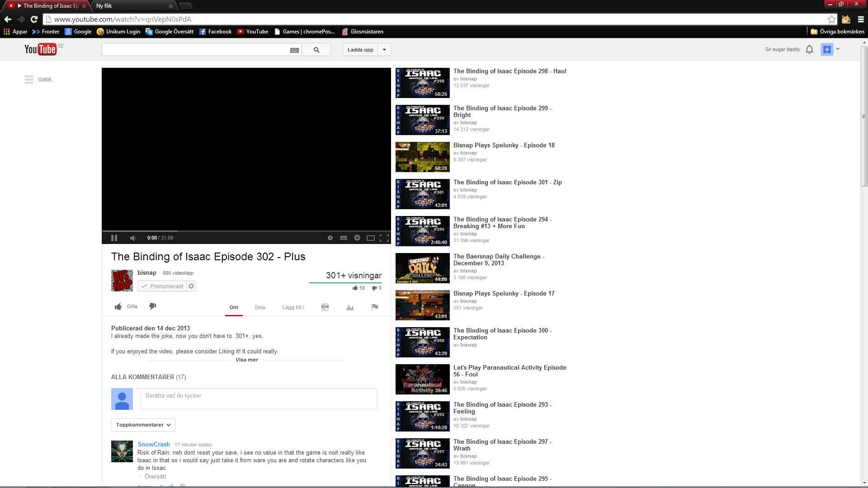Click the comment box Berätta vad du tycker
The image size is (868, 488).
click(259, 399)
